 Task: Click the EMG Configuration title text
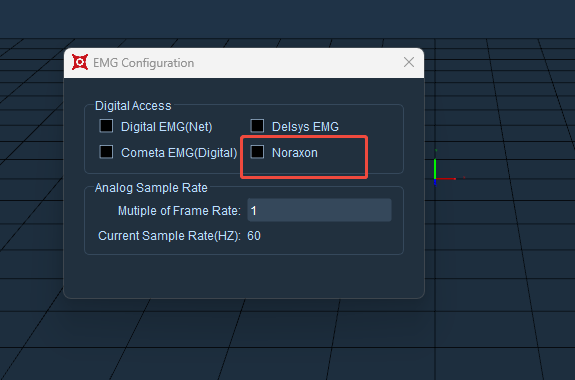coord(143,63)
